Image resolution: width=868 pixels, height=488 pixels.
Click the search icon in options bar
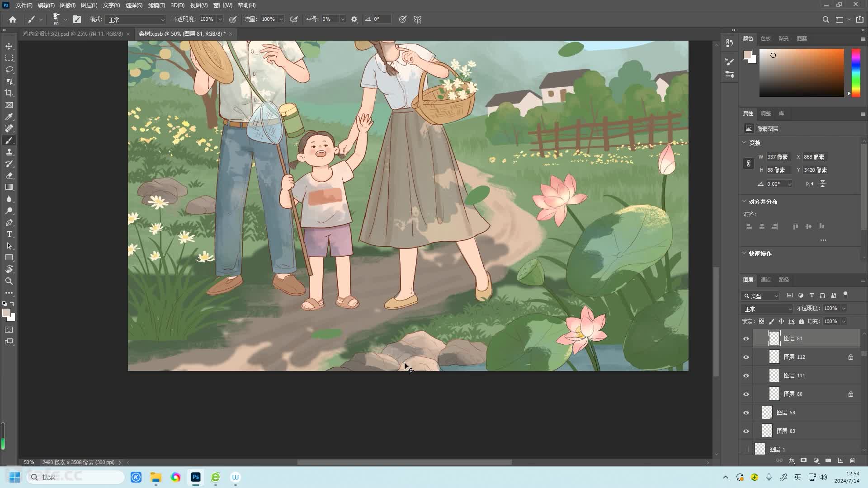click(826, 19)
